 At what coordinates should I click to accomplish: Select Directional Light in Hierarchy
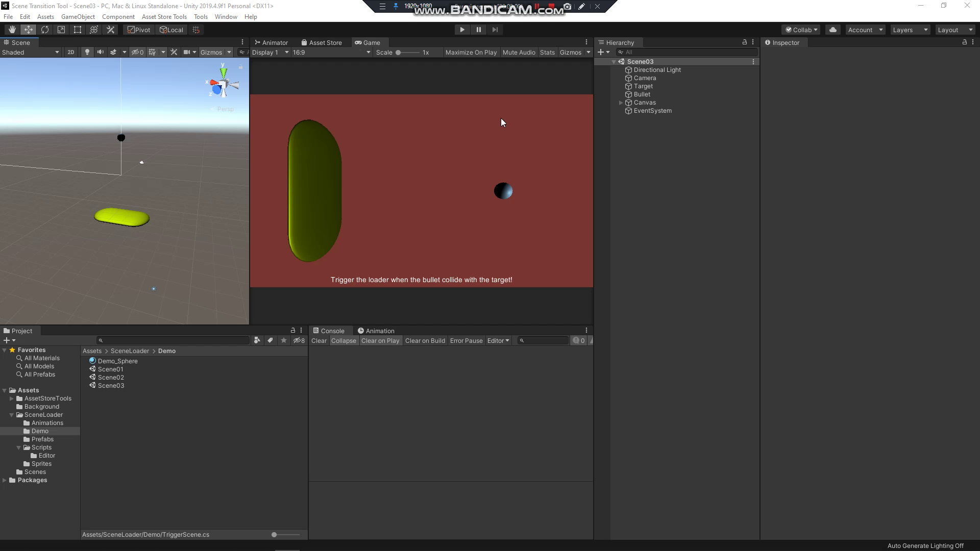click(657, 70)
